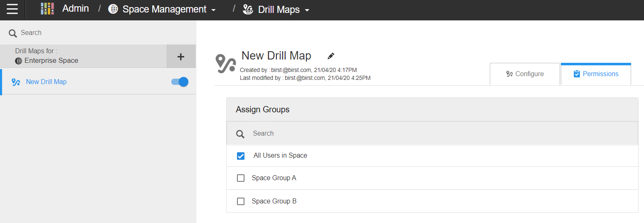
Task: Select the Permissions tab
Action: [596, 74]
